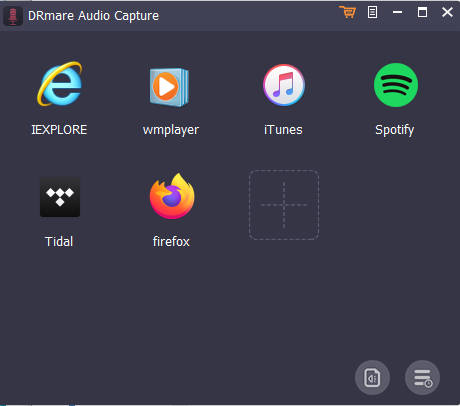Add a new program with the dashed plus box

(x=284, y=205)
